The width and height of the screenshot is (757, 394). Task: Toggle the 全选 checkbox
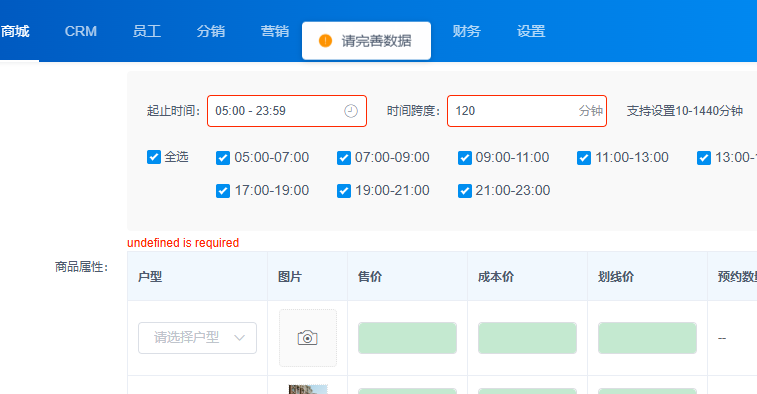pyautogui.click(x=154, y=157)
